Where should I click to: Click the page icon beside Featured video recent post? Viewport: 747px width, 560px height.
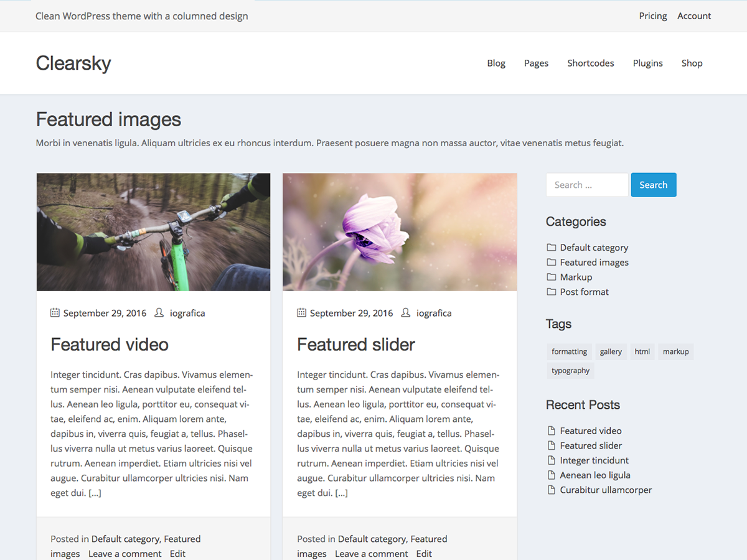pyautogui.click(x=551, y=430)
